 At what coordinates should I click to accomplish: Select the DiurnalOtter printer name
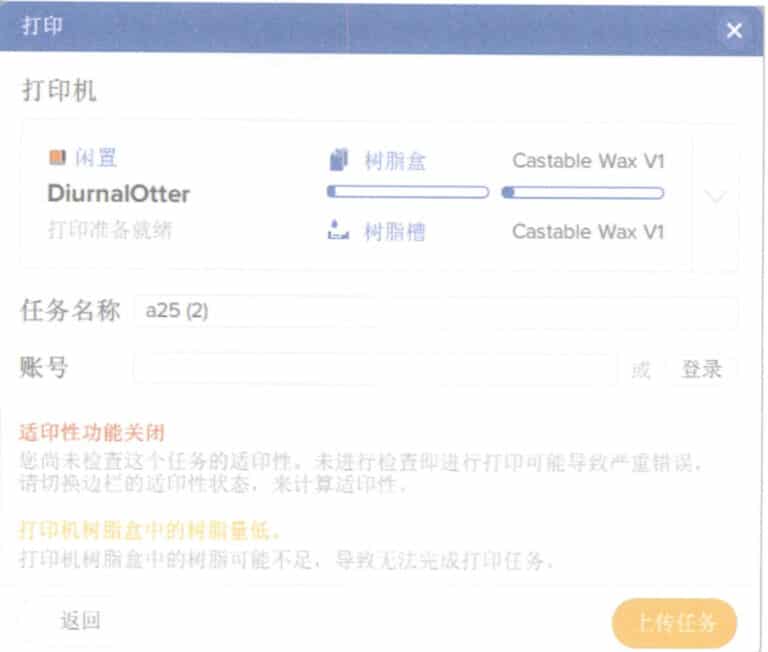click(119, 193)
